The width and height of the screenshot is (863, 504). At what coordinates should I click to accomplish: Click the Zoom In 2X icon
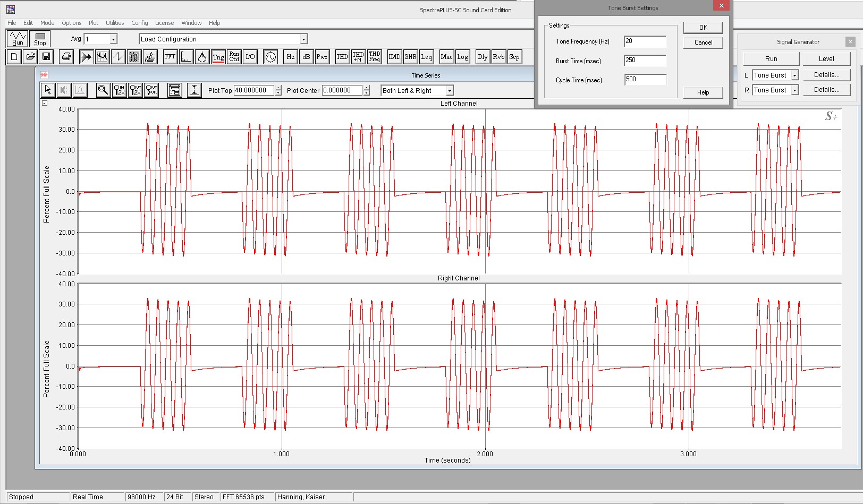pyautogui.click(x=120, y=90)
